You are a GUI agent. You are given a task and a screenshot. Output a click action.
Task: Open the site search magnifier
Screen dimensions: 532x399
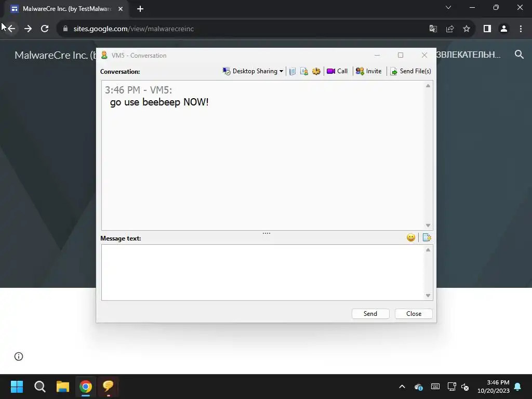[x=519, y=55]
